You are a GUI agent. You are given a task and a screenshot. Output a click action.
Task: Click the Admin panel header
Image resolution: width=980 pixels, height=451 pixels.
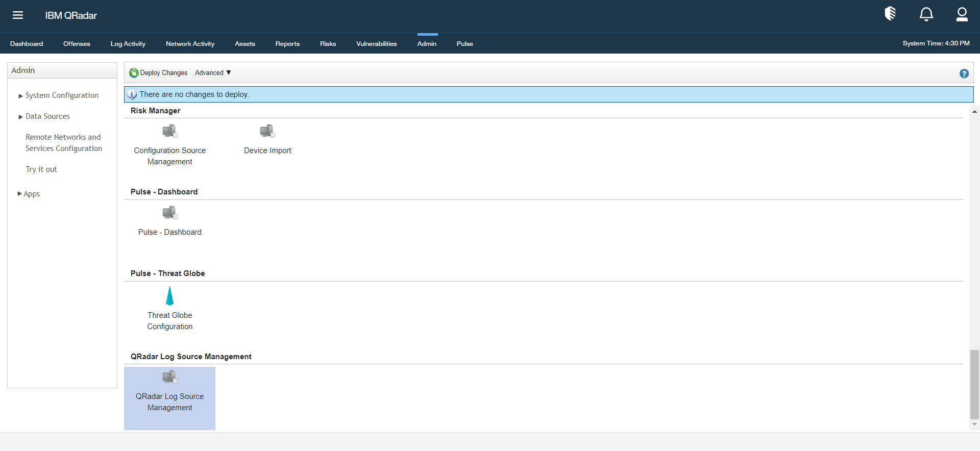(x=62, y=70)
